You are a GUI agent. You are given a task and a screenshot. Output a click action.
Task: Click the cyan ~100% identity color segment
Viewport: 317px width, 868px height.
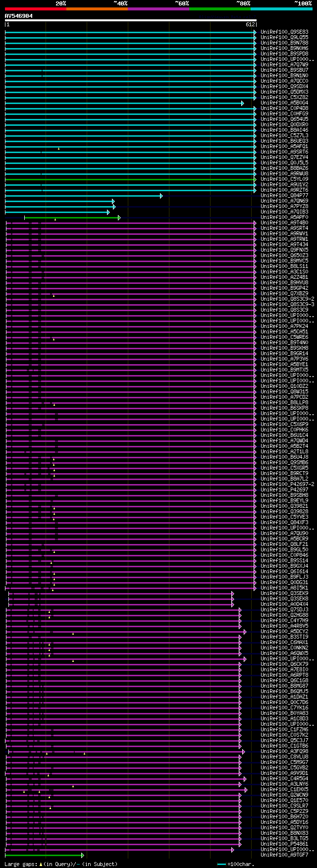pos(281,8)
